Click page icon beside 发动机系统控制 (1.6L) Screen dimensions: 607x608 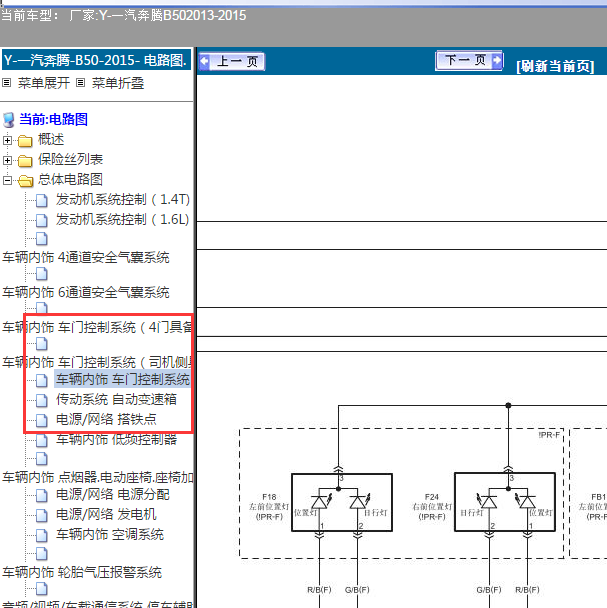tap(42, 220)
